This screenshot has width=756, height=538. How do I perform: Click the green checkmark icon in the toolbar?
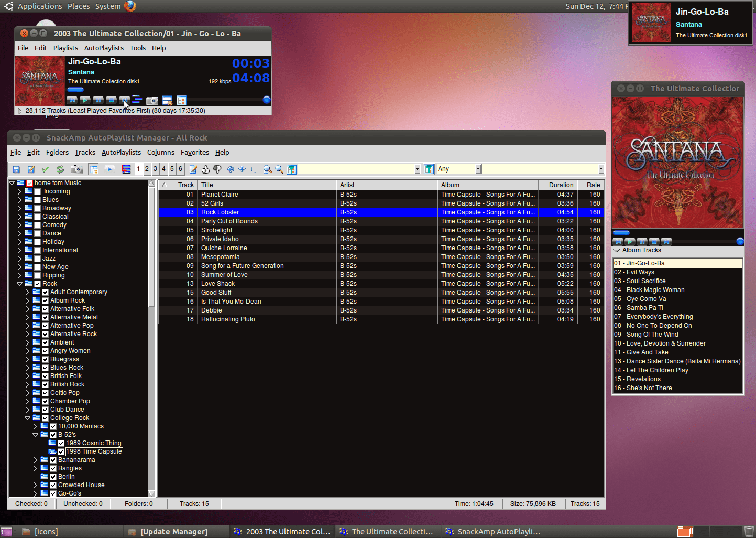point(46,169)
